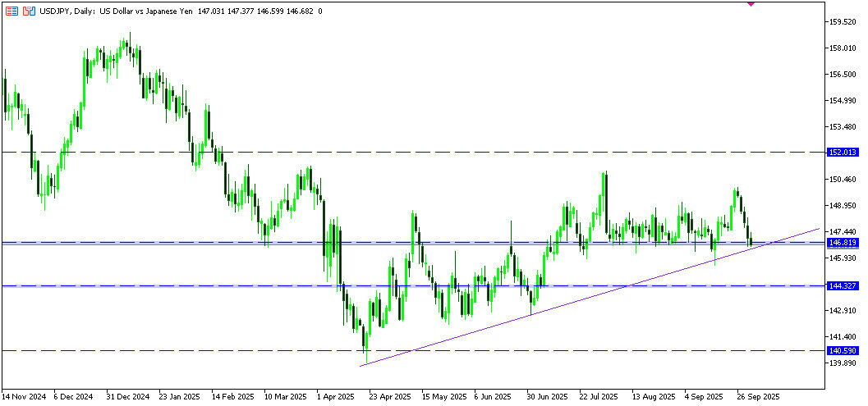Click the magenta chart shift triangle marker
Viewport: 868px width, 406px height.
click(x=750, y=3)
